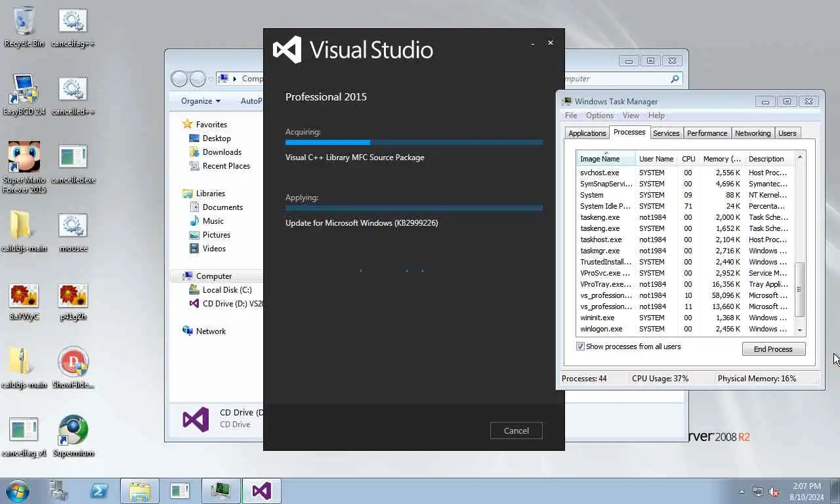Viewport: 840px width, 504px height.
Task: Select the taskmgr.exe process row
Action: click(685, 251)
